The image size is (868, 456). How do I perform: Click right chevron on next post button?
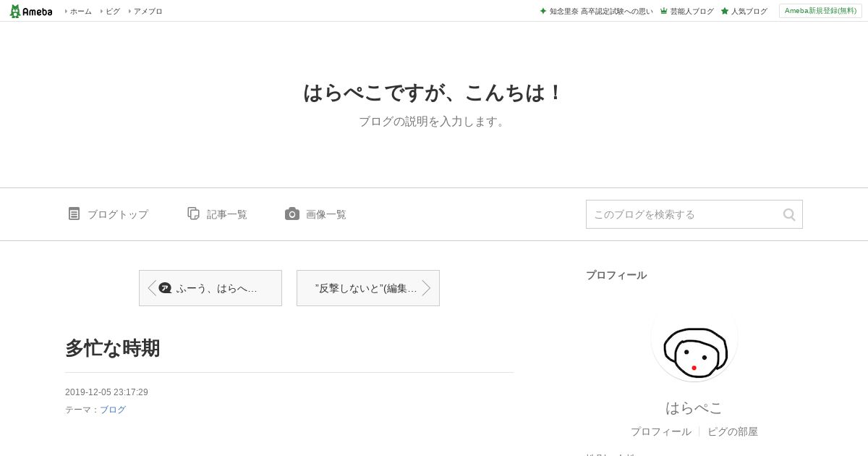click(x=426, y=288)
